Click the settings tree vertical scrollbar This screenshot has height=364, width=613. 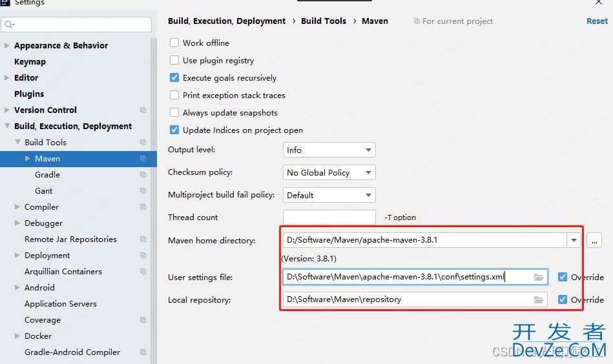tap(154, 201)
